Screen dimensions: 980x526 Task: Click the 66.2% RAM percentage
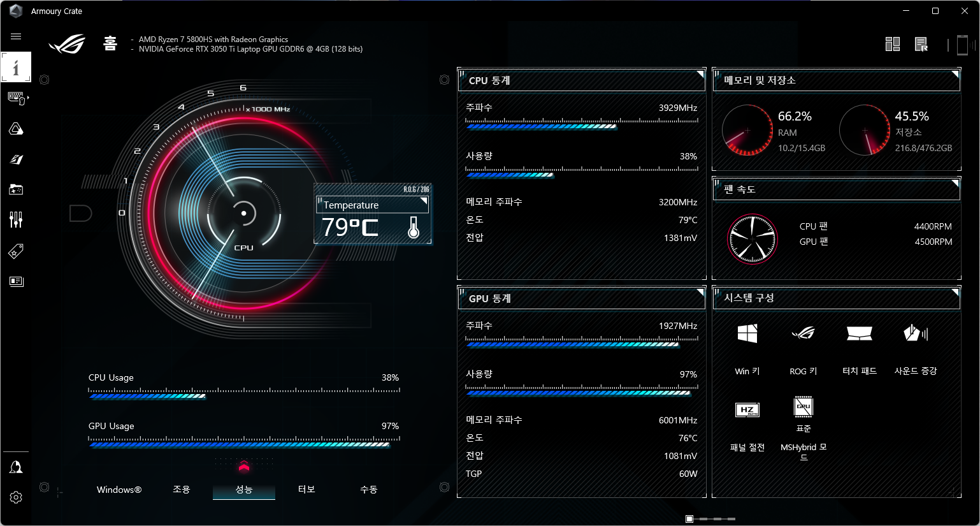coord(795,116)
